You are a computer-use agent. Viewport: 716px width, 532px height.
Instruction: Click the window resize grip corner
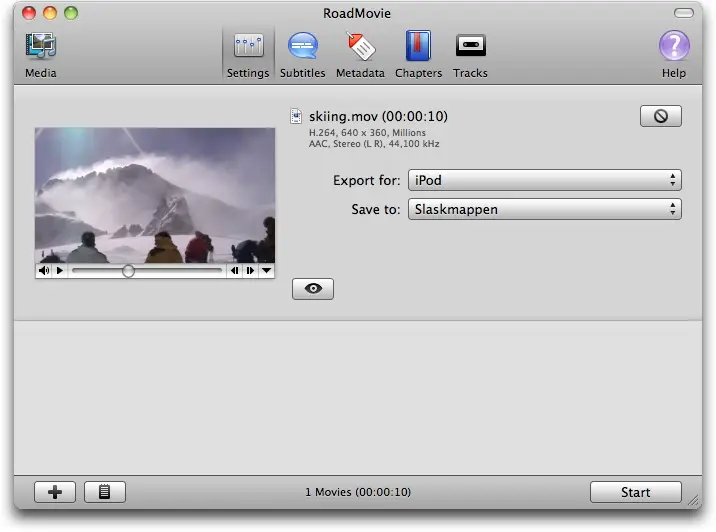[694, 501]
